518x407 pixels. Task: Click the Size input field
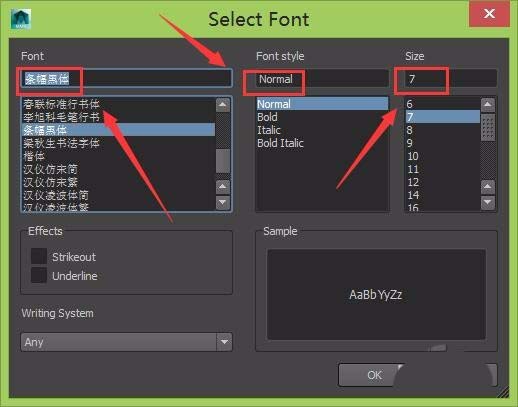pos(450,79)
